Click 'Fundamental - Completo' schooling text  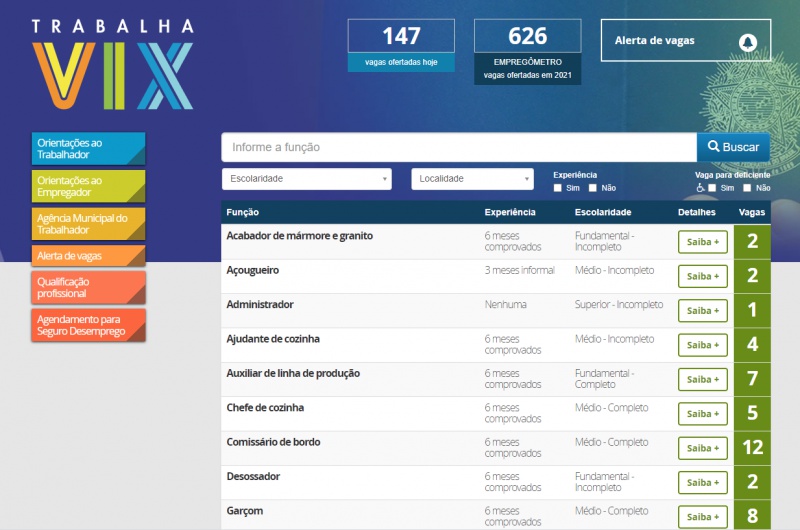605,378
